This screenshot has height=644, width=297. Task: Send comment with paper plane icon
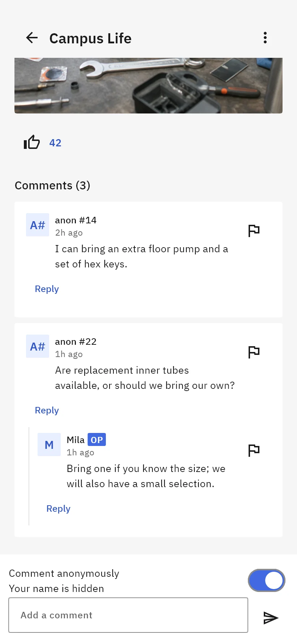coord(271,618)
